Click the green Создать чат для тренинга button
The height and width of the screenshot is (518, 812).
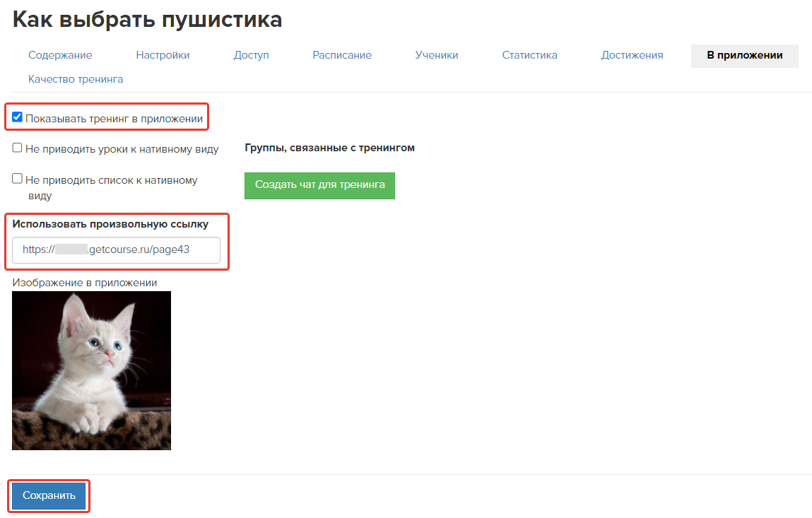point(319,185)
